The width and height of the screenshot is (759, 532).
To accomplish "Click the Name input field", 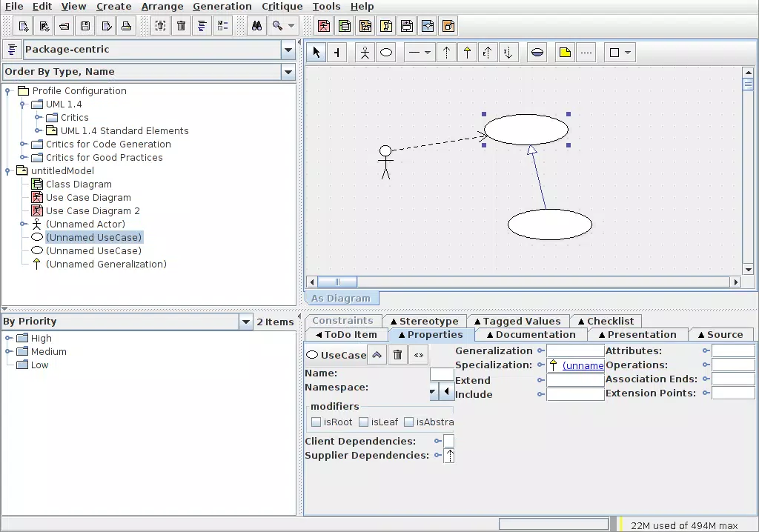I will [x=442, y=373].
